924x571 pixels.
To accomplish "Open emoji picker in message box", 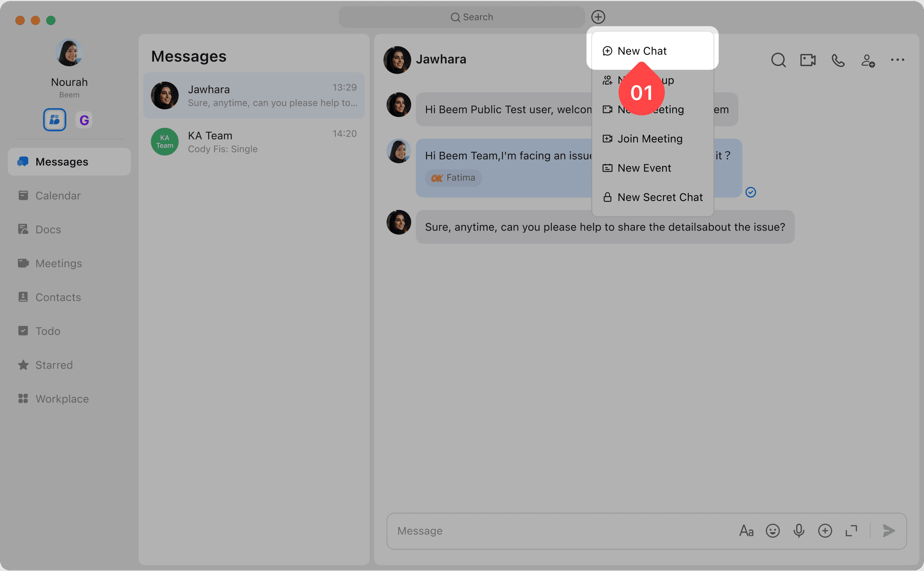I will 773,531.
